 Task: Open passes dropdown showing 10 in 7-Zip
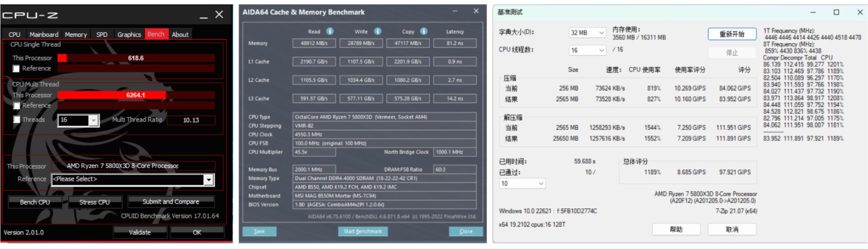tap(522, 183)
